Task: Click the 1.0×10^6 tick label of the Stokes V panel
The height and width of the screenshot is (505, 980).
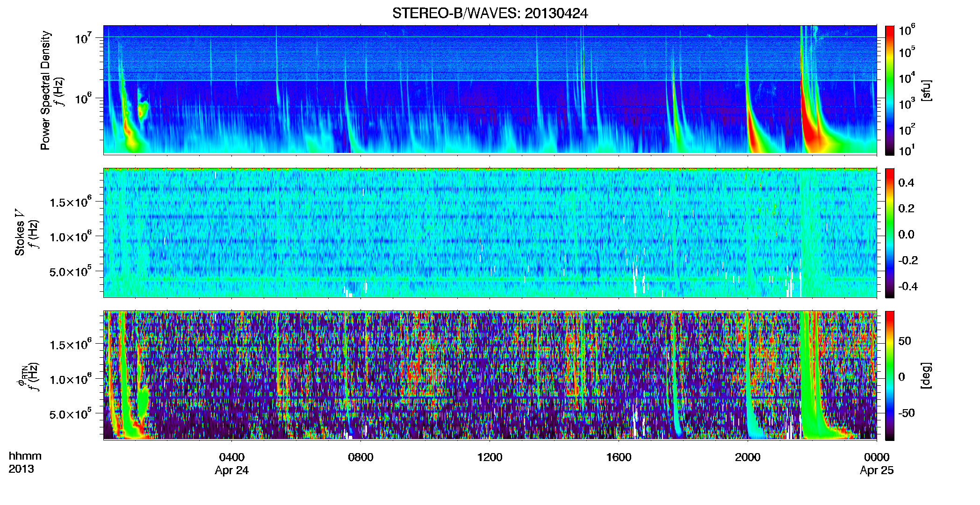Action: (x=71, y=237)
